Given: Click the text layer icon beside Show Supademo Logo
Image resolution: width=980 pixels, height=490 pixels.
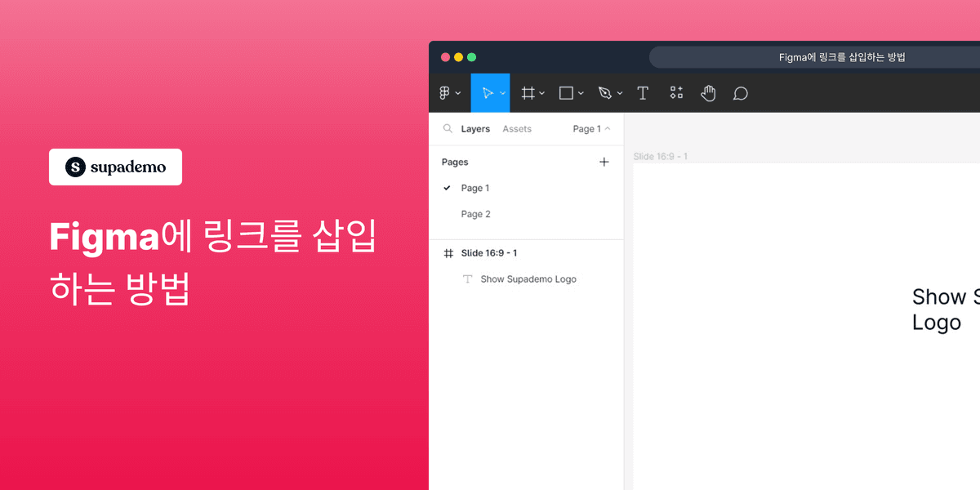Looking at the screenshot, I should (x=465, y=278).
